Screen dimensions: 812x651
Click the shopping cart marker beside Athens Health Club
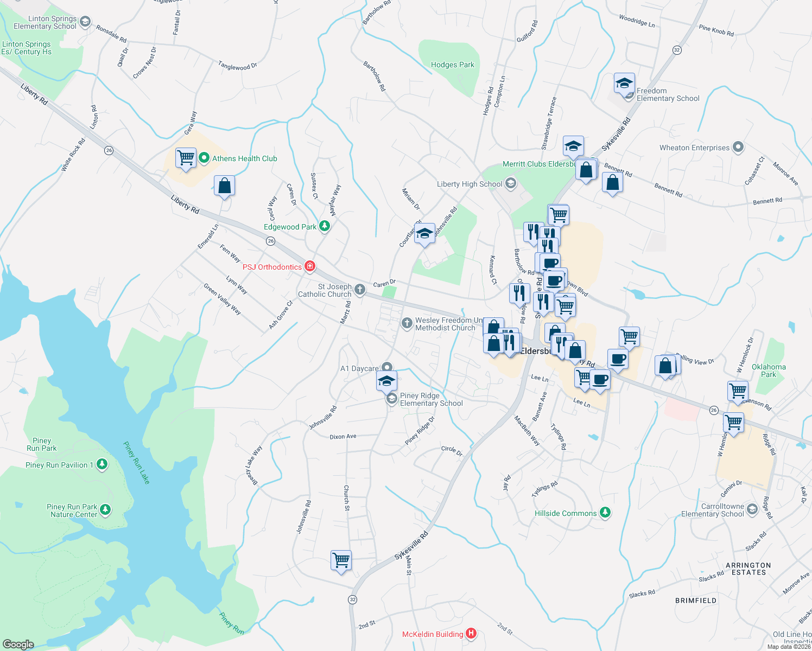point(186,158)
